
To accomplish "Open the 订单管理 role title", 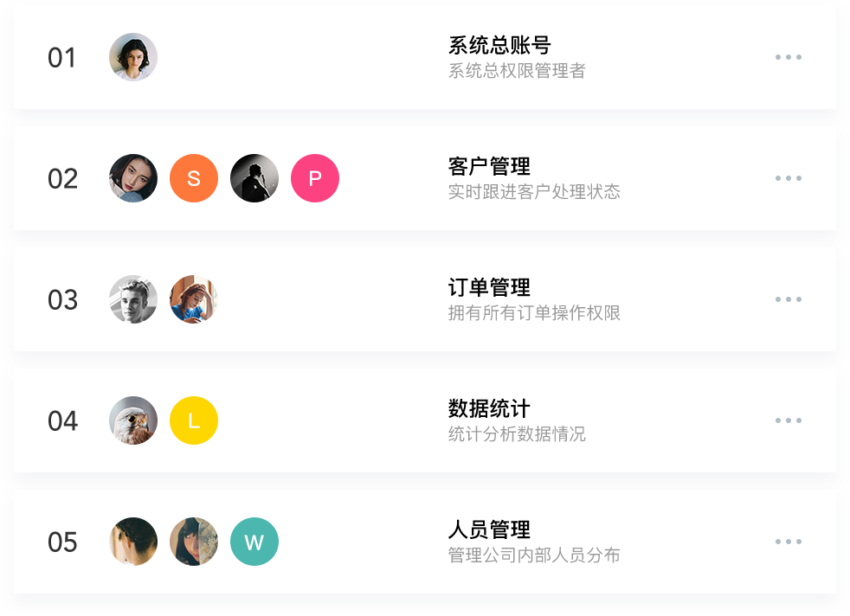I will [x=489, y=287].
